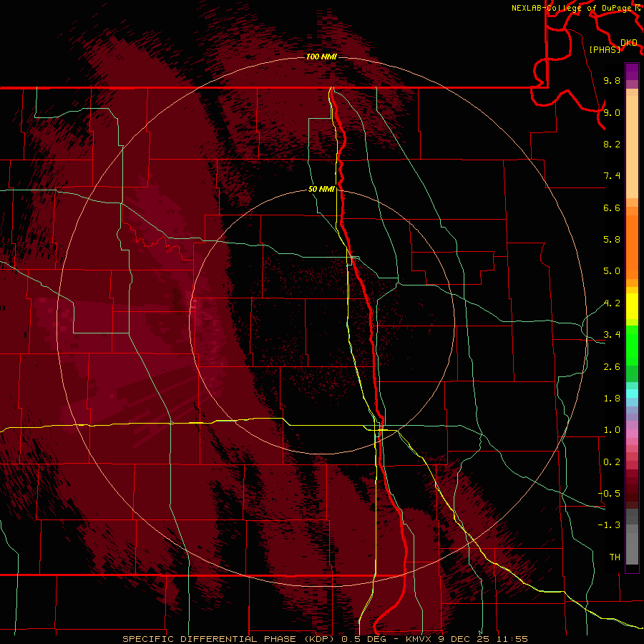Pick the pink color band near 1.0
Viewport: 644px width, 644px height.
pyautogui.click(x=632, y=434)
